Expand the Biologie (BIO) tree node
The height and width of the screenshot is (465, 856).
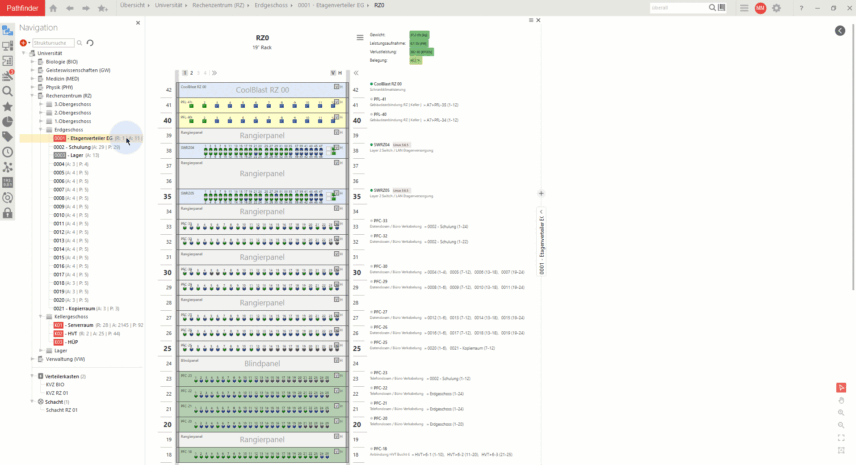pyautogui.click(x=32, y=61)
